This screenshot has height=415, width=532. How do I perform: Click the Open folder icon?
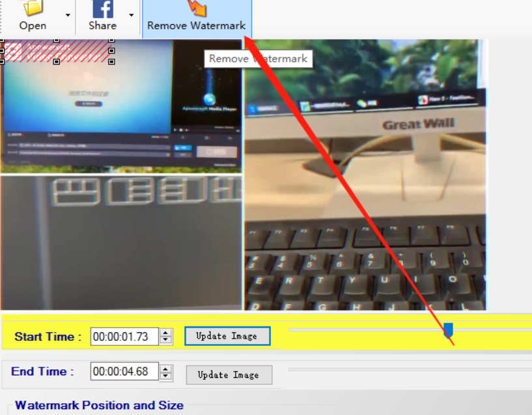33,7
